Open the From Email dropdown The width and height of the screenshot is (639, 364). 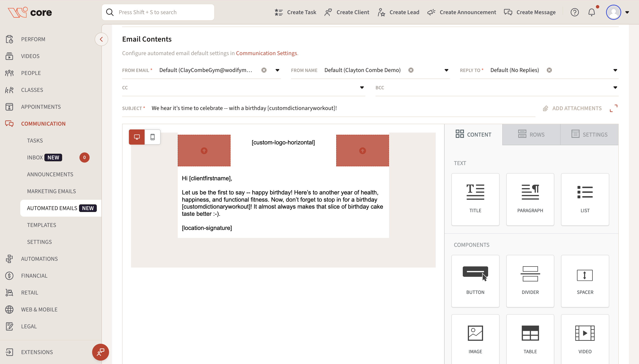click(277, 70)
